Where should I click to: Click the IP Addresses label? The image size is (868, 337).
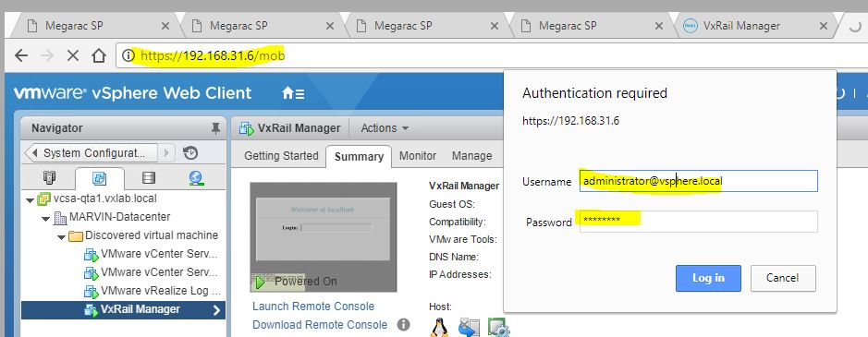[459, 274]
